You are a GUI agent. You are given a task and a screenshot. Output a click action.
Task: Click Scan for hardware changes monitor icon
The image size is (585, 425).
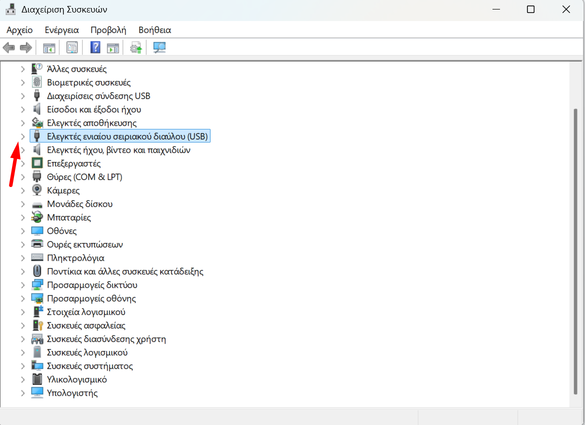point(159,47)
